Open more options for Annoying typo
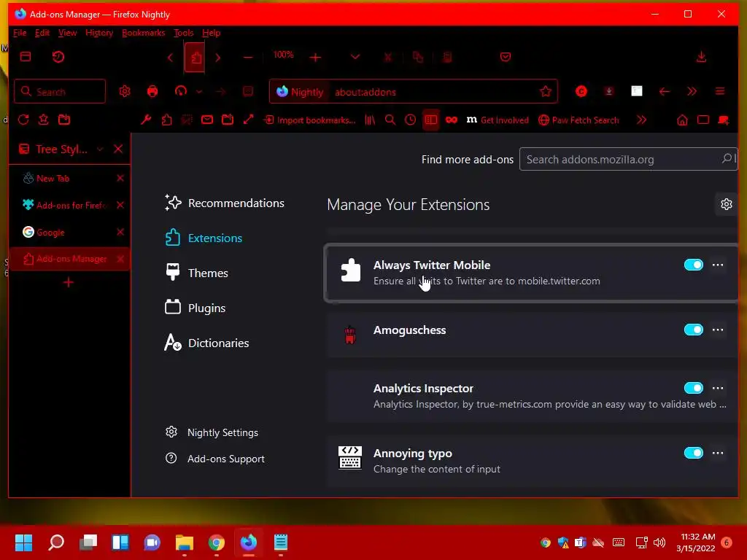This screenshot has height=560, width=747. [x=718, y=453]
